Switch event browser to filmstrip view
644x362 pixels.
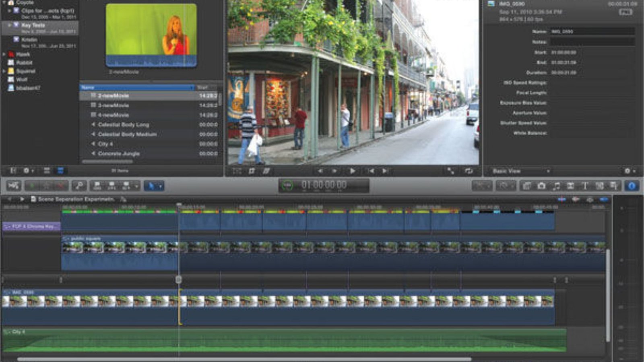47,171
